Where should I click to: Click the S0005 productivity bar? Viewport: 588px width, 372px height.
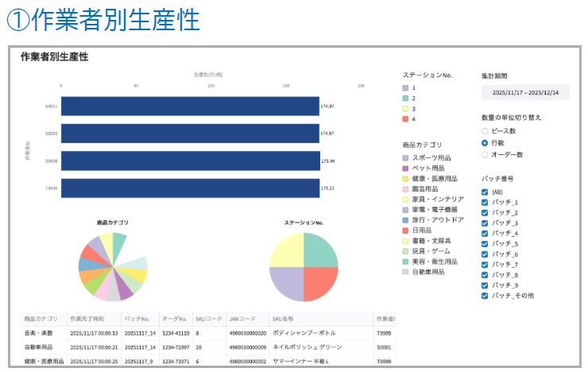coord(190,134)
